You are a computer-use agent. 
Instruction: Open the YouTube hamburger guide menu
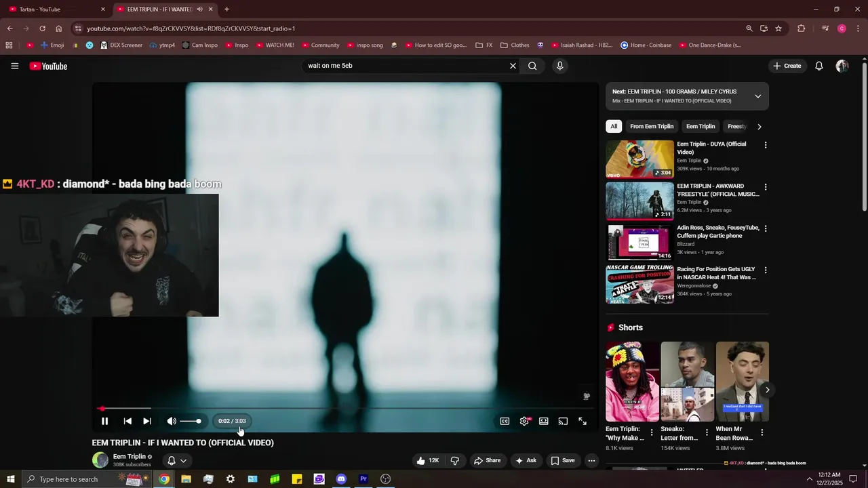pos(15,66)
